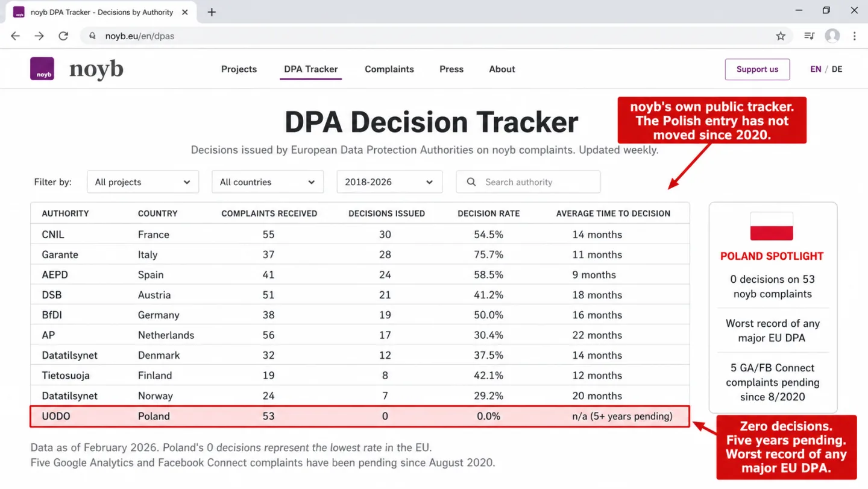868x489 pixels.
Task: Sort by the COUNTRY column header
Action: point(158,213)
